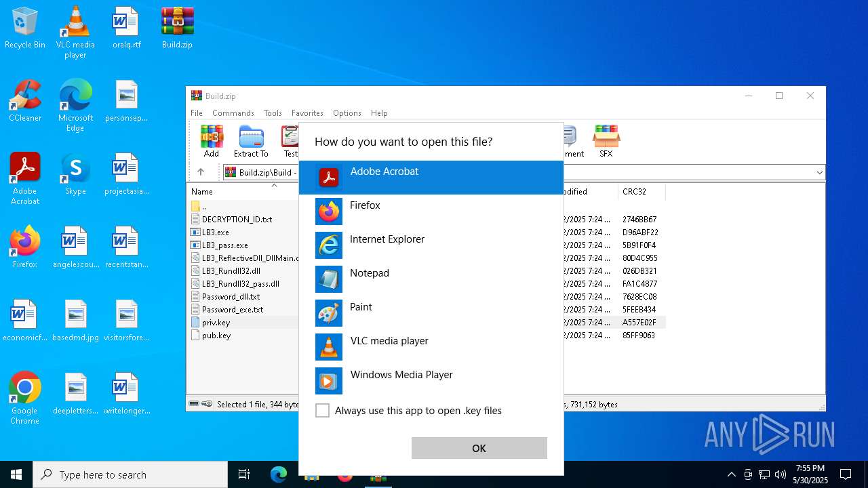Click the taskbar search box
The width and height of the screenshot is (868, 488).
tap(130, 474)
